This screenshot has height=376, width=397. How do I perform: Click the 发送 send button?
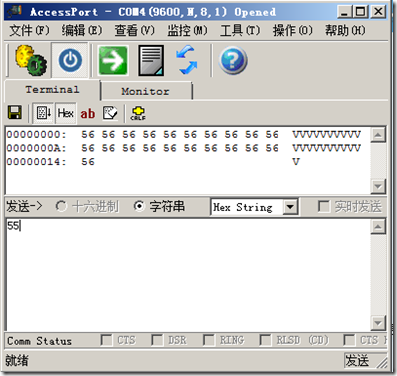[357, 361]
